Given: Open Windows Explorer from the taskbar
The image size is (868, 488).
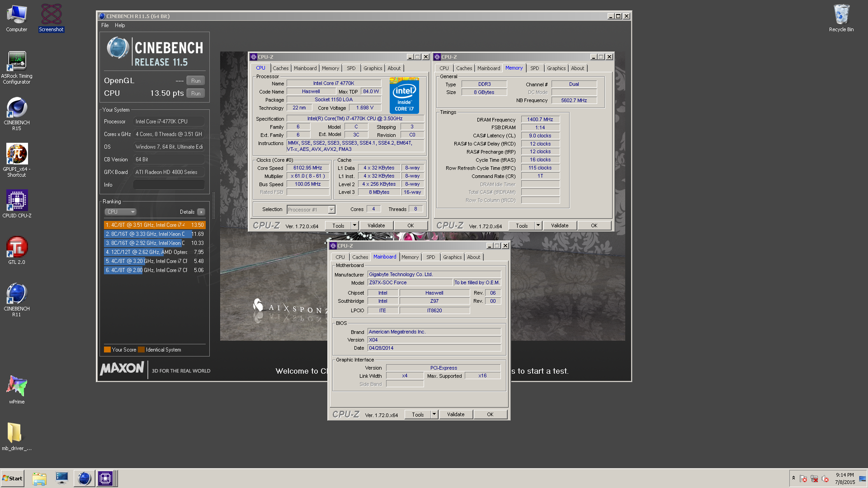Looking at the screenshot, I should 39,479.
